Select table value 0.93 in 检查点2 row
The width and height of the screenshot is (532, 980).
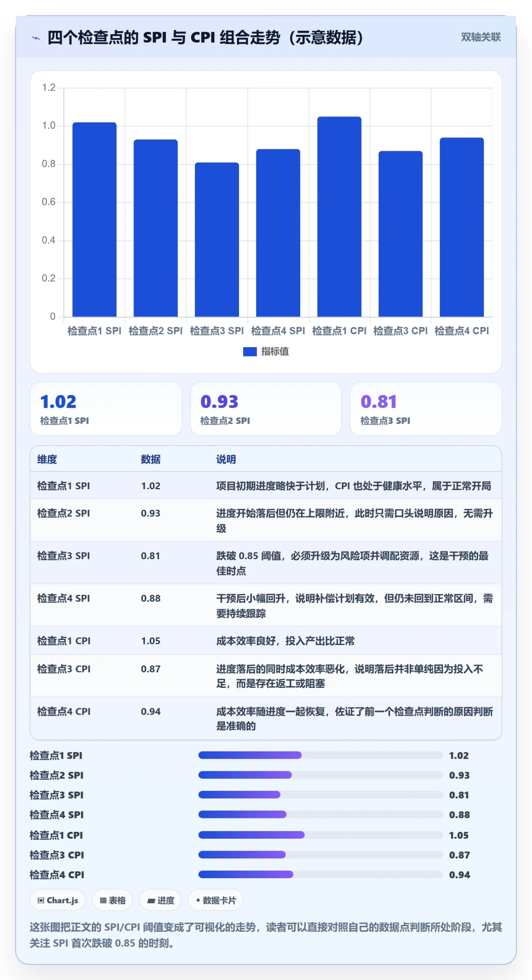[x=151, y=513]
